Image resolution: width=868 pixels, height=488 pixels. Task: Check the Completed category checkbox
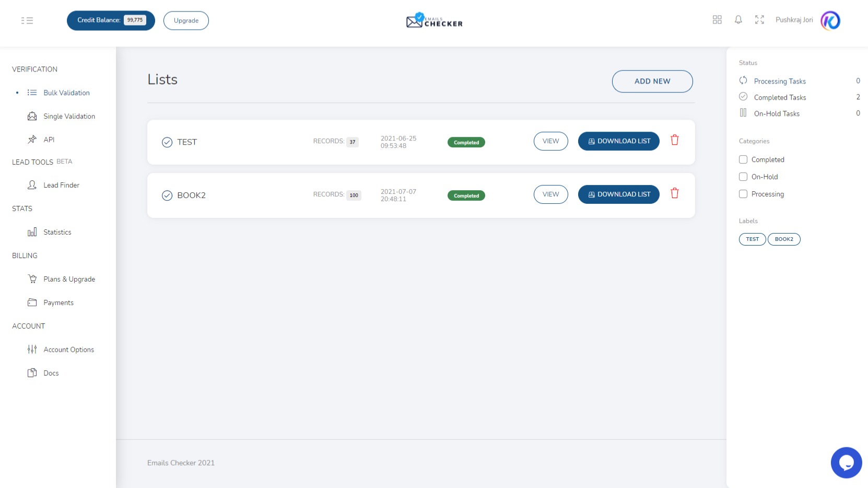(743, 159)
